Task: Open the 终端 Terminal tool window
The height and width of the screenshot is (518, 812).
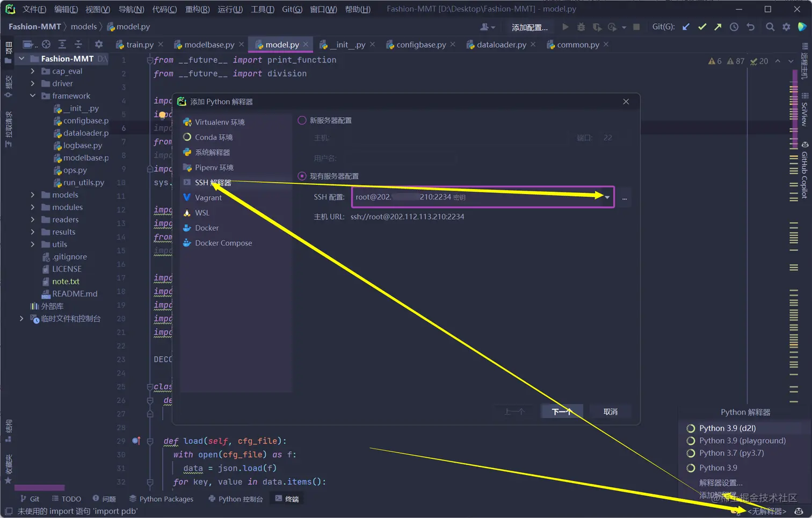Action: point(287,499)
